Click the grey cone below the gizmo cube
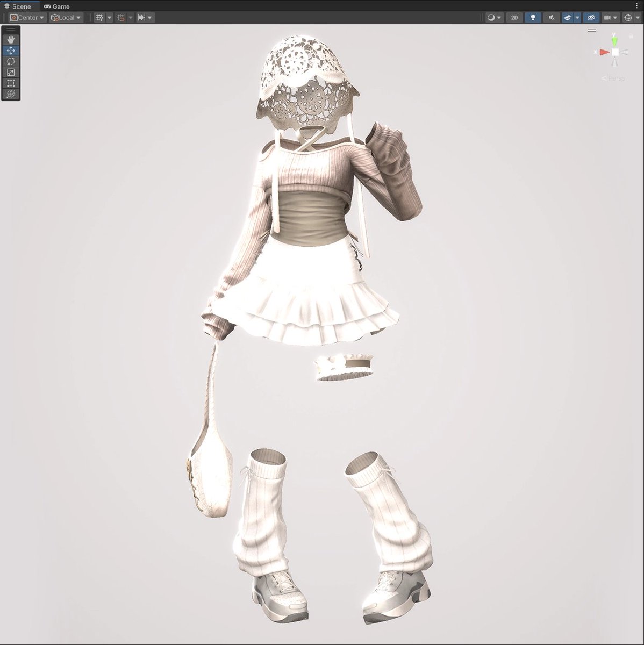The height and width of the screenshot is (645, 644). click(x=615, y=62)
